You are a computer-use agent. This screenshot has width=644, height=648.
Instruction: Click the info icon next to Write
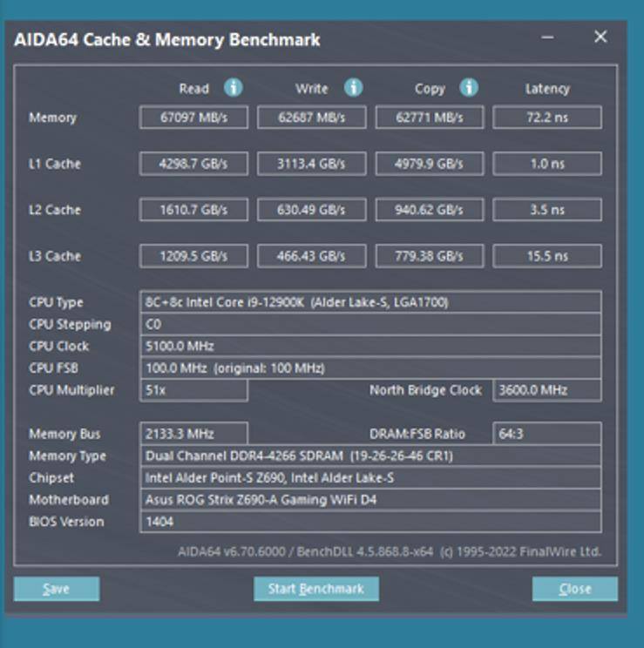click(353, 88)
